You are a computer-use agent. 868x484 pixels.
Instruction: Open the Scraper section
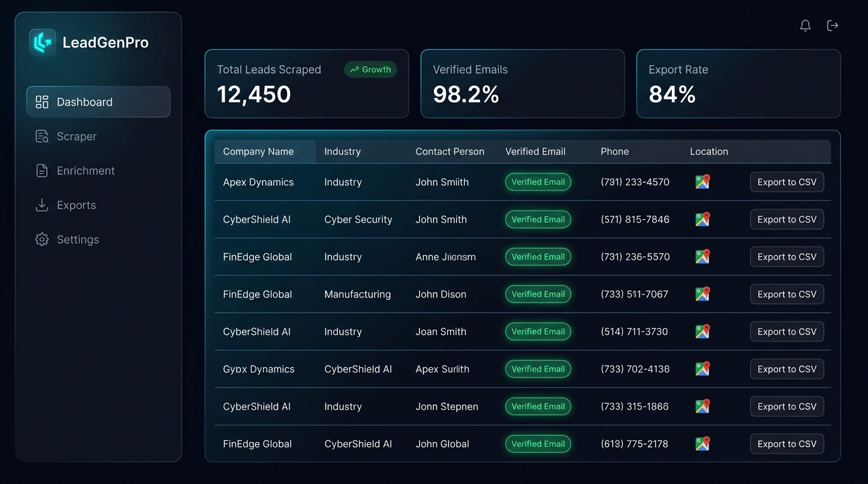[98, 136]
